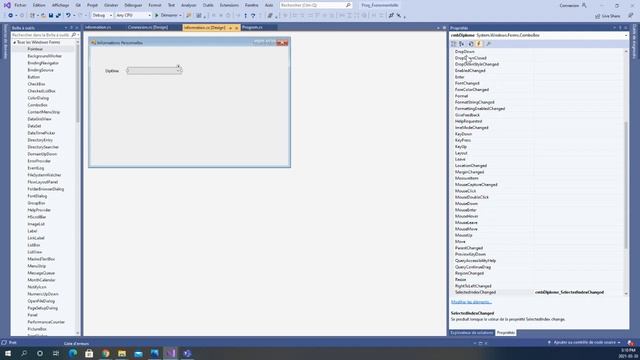
Task: Switch to Visual Studio in the taskbar
Action: point(171,353)
